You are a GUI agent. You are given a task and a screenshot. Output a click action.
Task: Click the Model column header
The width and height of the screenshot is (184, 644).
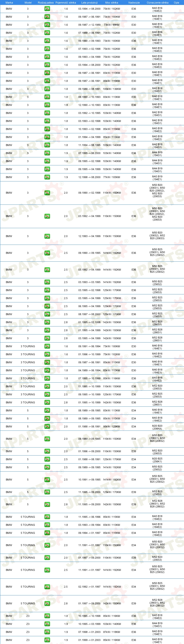pyautogui.click(x=28, y=3)
